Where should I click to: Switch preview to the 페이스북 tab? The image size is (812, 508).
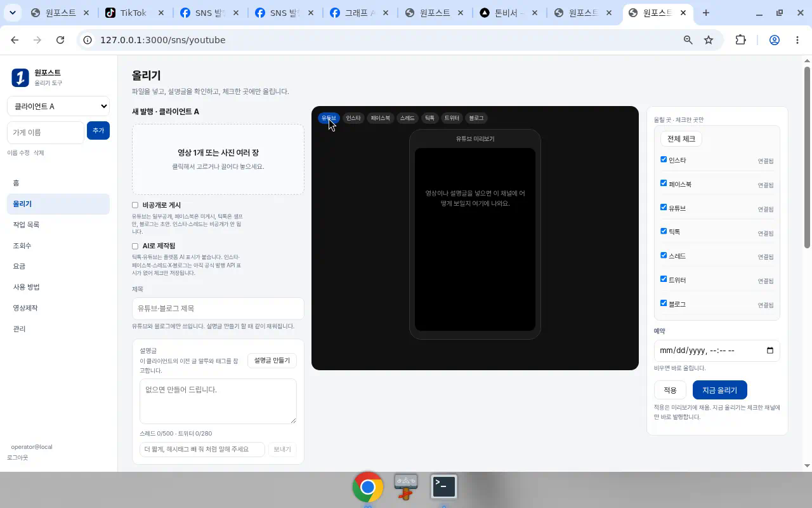pyautogui.click(x=381, y=118)
